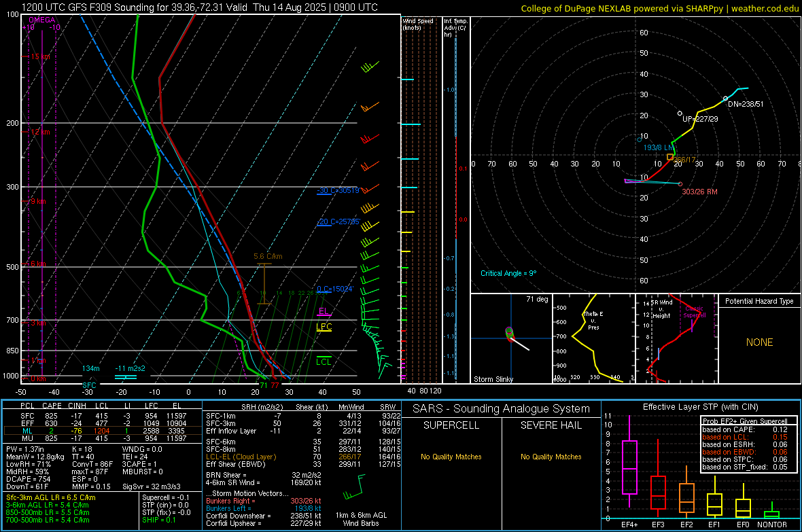Click the '0 C=15024' freezing level label
The height and width of the screenshot is (532, 802).
click(x=335, y=289)
